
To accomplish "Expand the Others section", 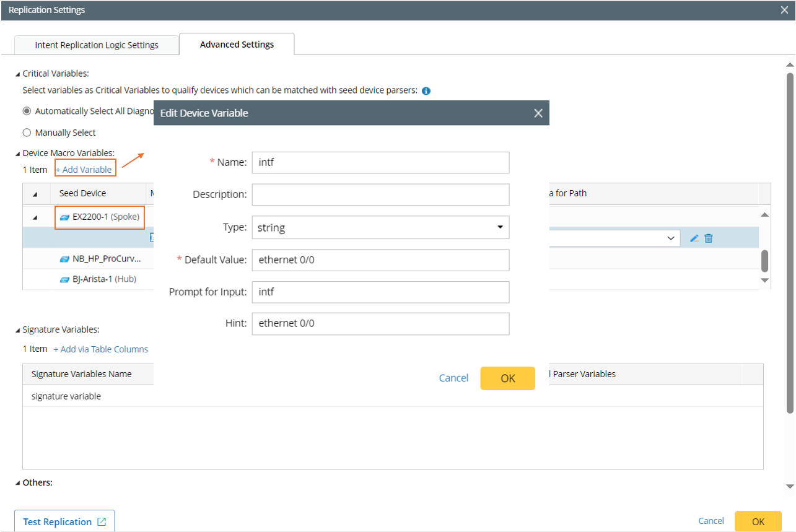I will click(x=17, y=482).
